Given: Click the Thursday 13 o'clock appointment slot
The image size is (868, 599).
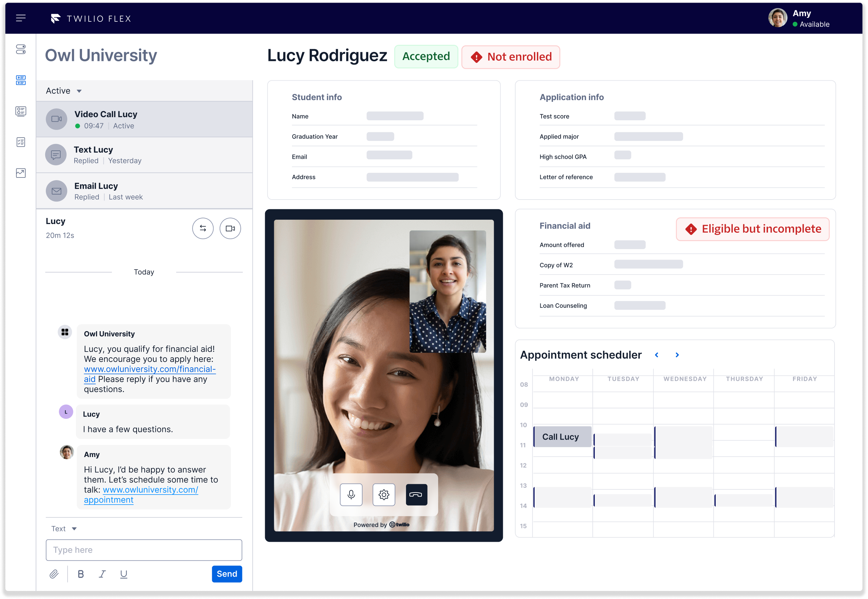Looking at the screenshot, I should 744,500.
